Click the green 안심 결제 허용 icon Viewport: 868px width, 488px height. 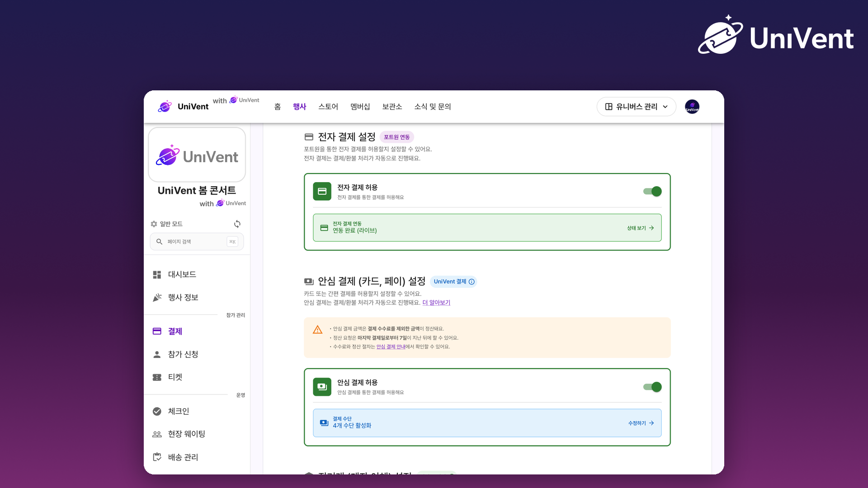tap(322, 387)
